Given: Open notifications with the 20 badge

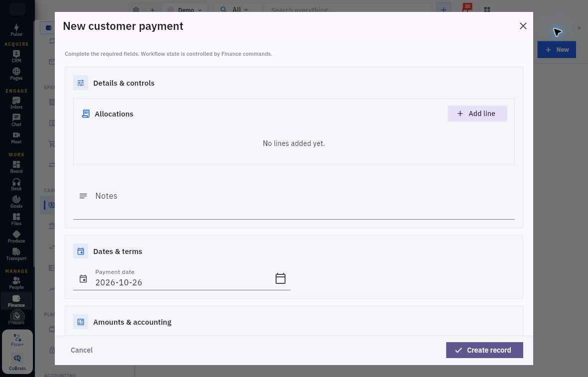Looking at the screenshot, I should coord(466,9).
